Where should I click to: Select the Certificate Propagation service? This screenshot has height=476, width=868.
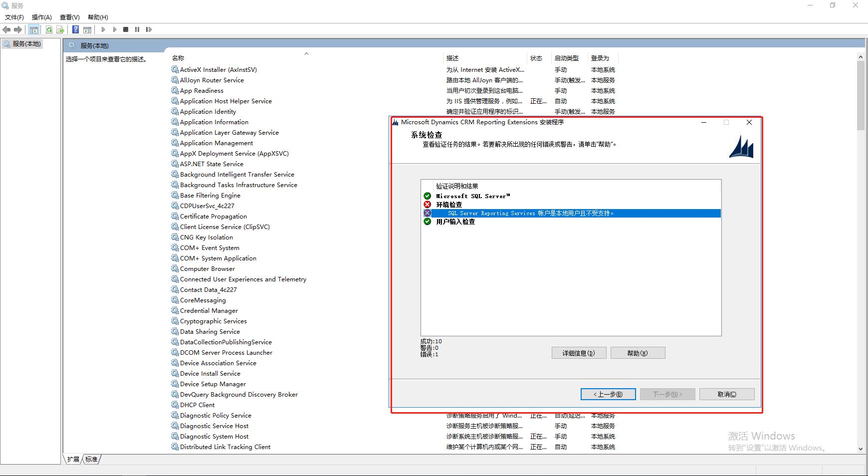pyautogui.click(x=214, y=216)
